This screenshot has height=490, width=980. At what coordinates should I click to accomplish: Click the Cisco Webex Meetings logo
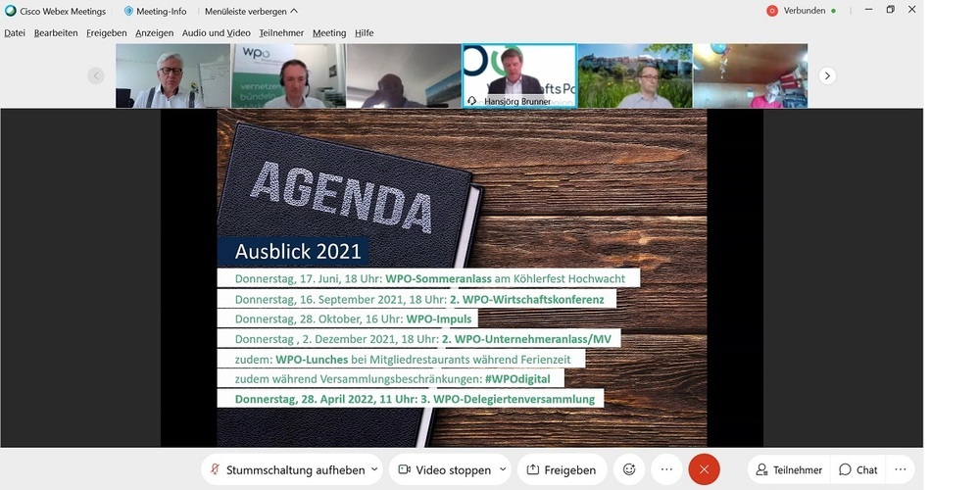(x=9, y=11)
